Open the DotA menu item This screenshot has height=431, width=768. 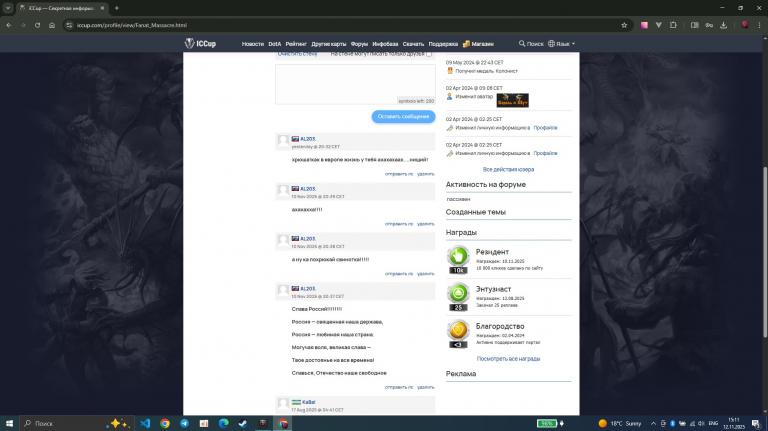tap(275, 44)
